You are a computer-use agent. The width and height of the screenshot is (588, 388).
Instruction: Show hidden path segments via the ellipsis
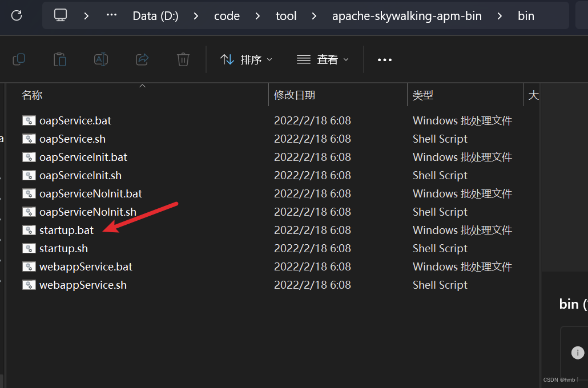point(111,15)
